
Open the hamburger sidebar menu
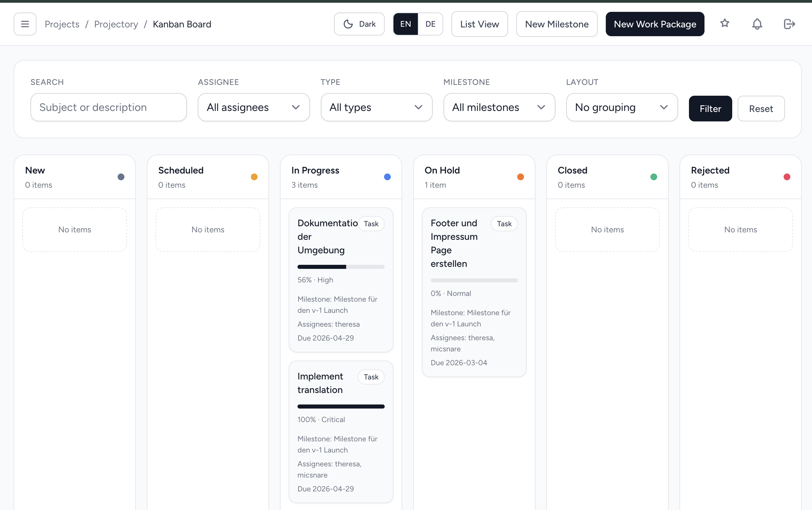point(25,24)
